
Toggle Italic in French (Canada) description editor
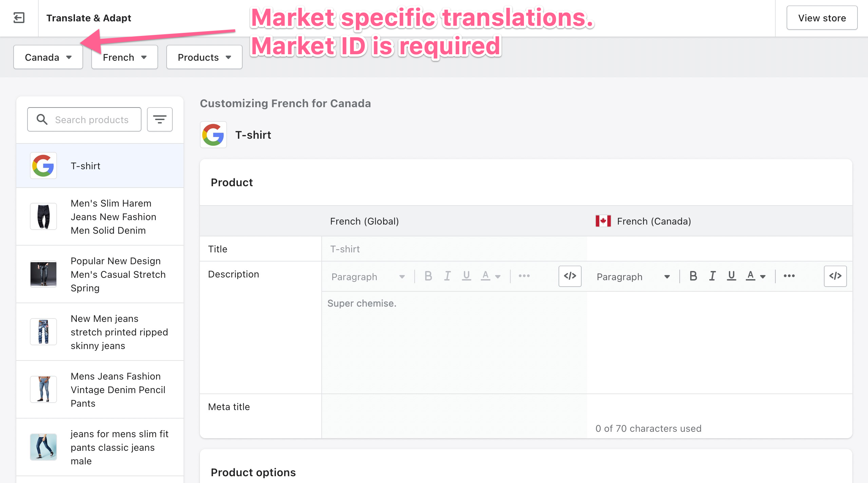click(712, 276)
